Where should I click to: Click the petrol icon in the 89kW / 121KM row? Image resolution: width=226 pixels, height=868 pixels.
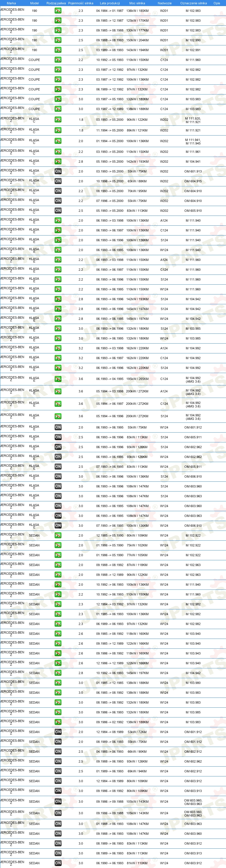tap(58, 130)
